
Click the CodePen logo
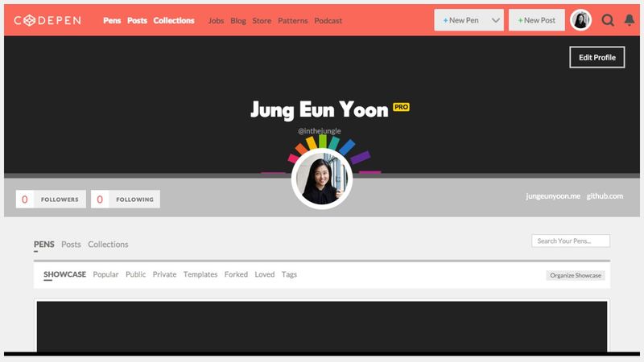pos(47,20)
